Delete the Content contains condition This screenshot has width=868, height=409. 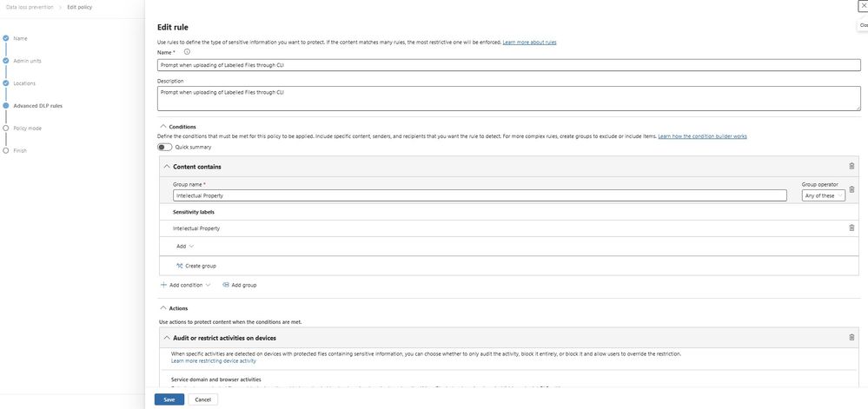tap(851, 166)
